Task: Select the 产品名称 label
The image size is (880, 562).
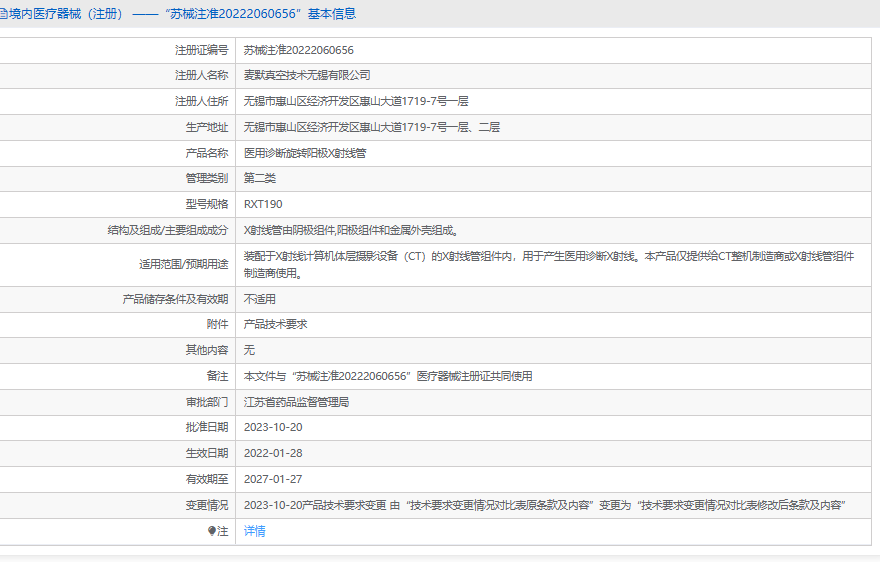Action: coord(207,153)
